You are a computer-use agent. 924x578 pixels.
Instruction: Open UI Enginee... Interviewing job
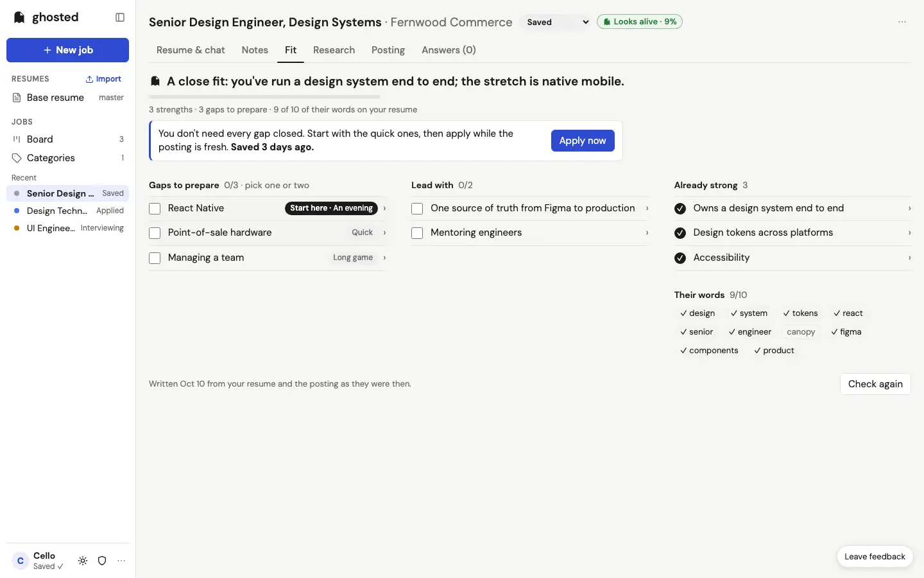pyautogui.click(x=67, y=228)
